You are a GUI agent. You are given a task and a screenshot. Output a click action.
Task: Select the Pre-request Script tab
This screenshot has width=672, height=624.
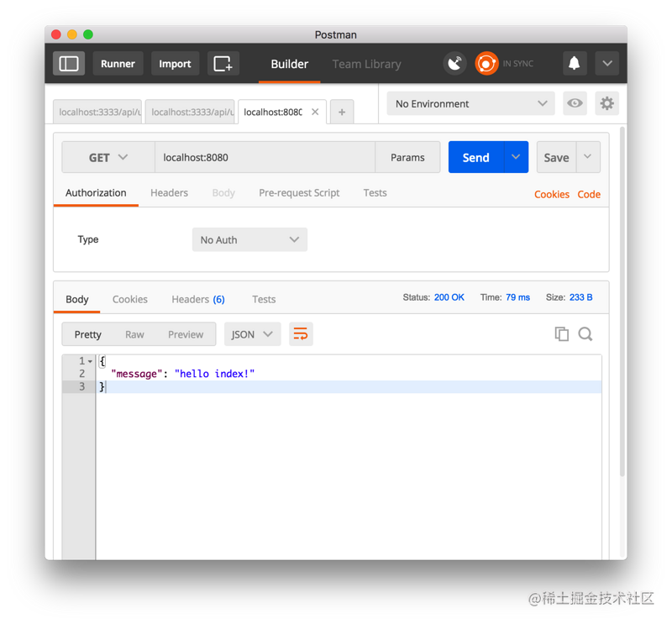click(299, 193)
